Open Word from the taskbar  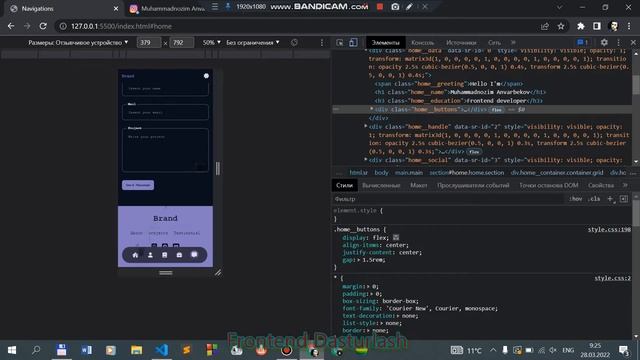[87, 350]
